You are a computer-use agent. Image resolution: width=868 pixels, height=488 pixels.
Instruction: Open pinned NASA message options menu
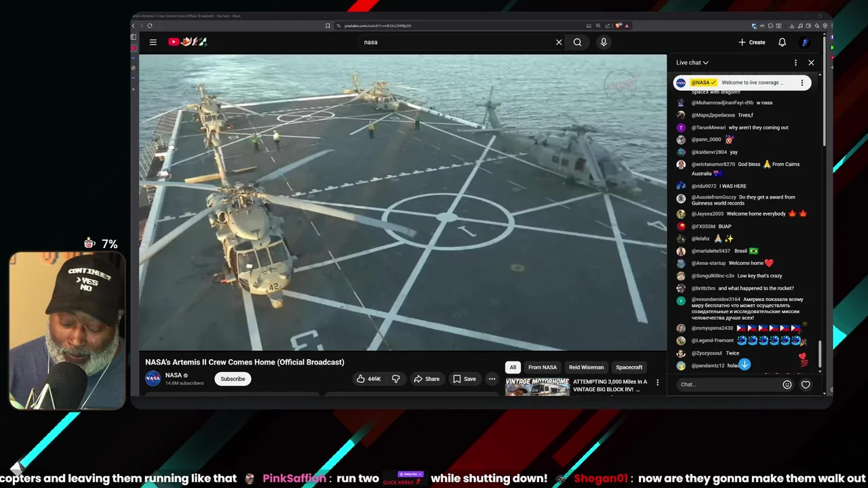pyautogui.click(x=802, y=83)
